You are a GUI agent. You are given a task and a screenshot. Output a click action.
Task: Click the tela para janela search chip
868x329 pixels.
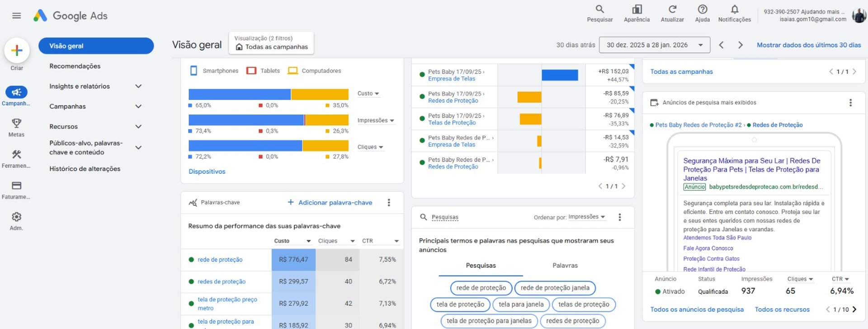coord(521,305)
